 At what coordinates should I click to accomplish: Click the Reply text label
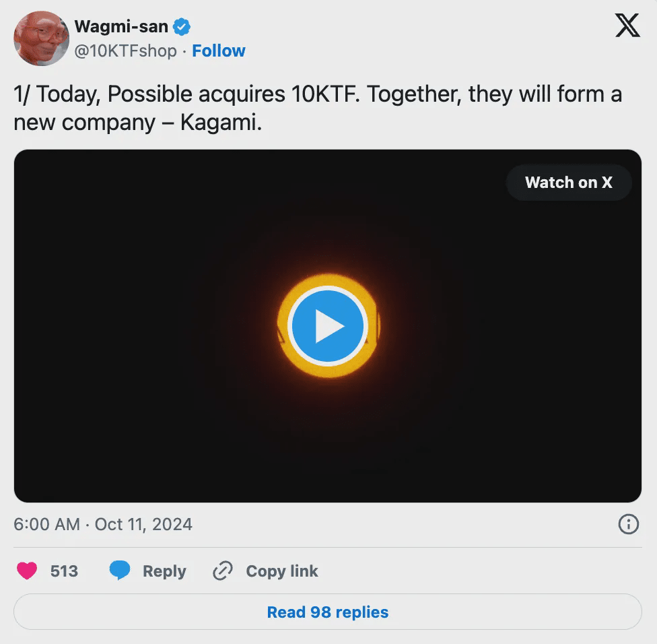tap(164, 571)
